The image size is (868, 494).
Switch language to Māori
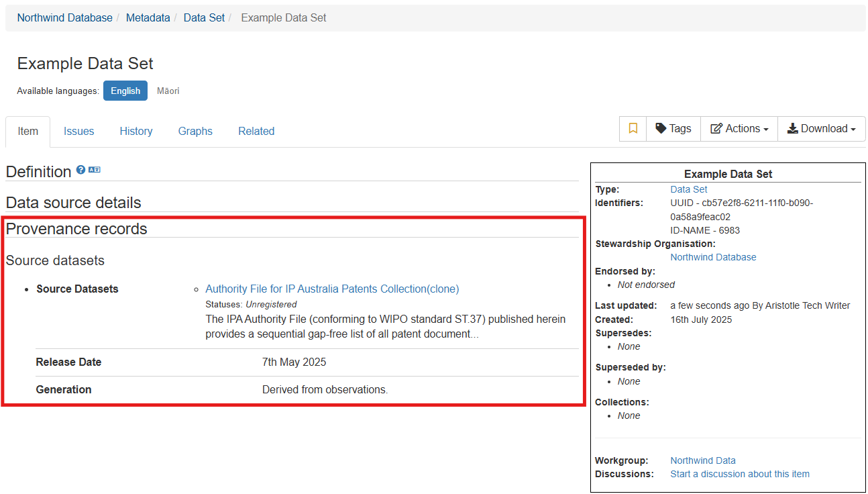point(168,91)
